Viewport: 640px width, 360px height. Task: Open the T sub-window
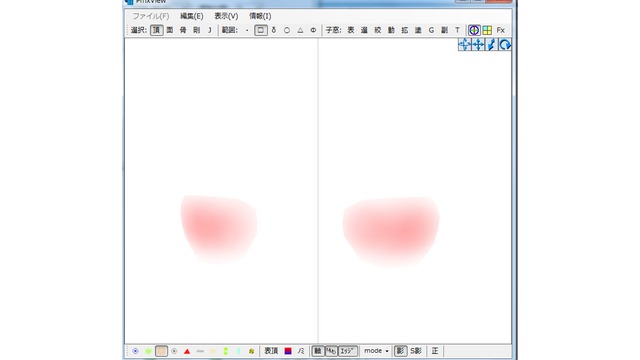pyautogui.click(x=458, y=30)
